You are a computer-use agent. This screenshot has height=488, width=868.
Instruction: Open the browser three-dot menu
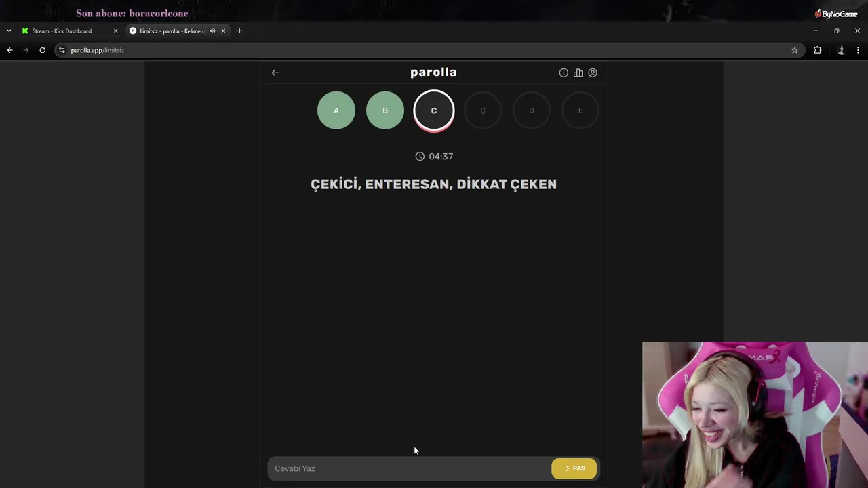click(x=858, y=50)
